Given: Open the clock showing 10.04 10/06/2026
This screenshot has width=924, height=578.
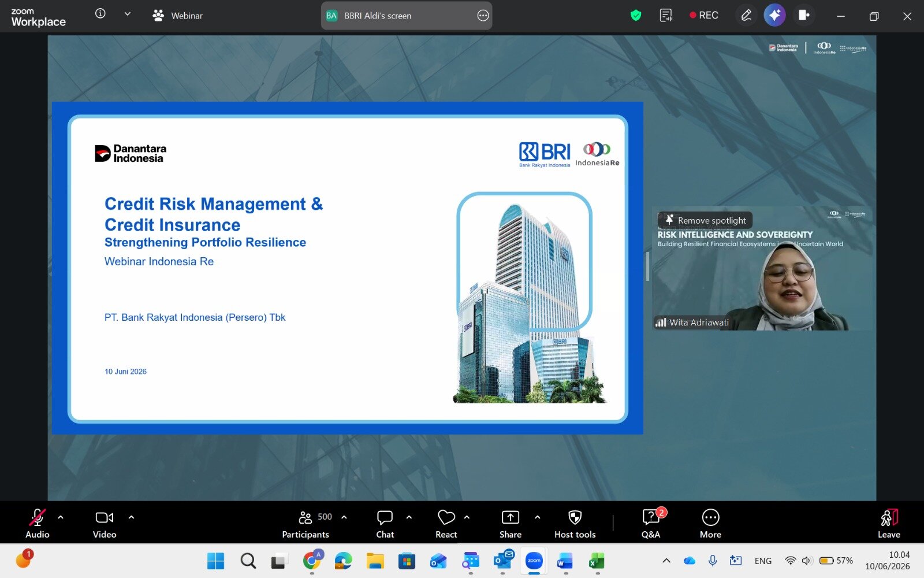Looking at the screenshot, I should pyautogui.click(x=888, y=561).
